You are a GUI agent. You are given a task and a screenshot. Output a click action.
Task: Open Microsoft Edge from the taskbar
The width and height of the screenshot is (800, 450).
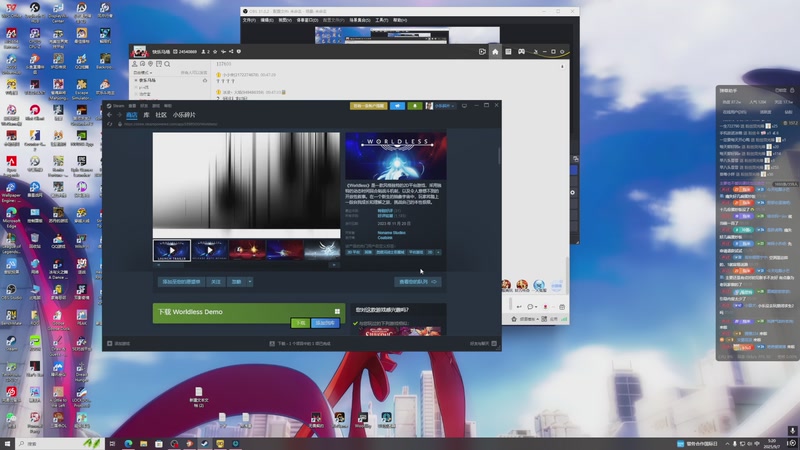click(128, 444)
